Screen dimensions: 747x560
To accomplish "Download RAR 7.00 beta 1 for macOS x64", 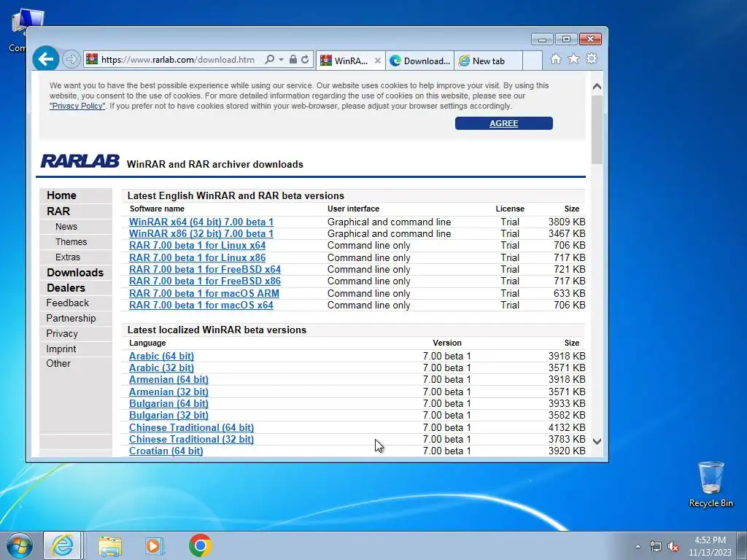I will [201, 306].
